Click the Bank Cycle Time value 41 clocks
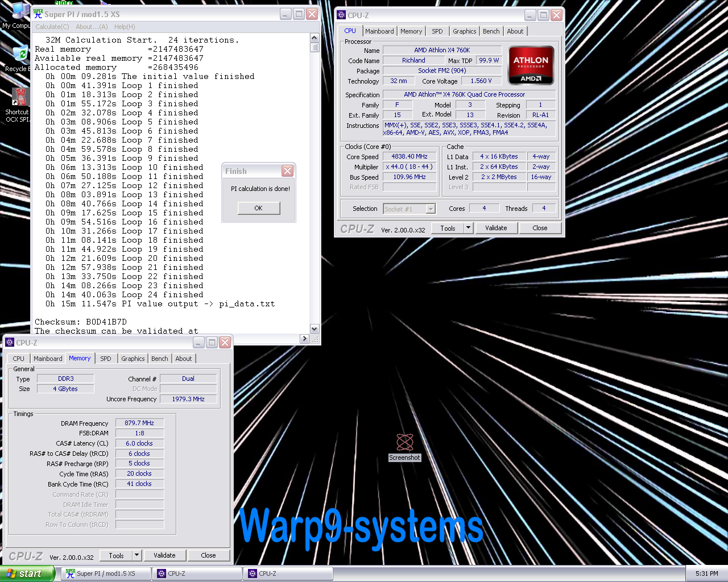Image resolution: width=728 pixels, height=582 pixels. [139, 484]
